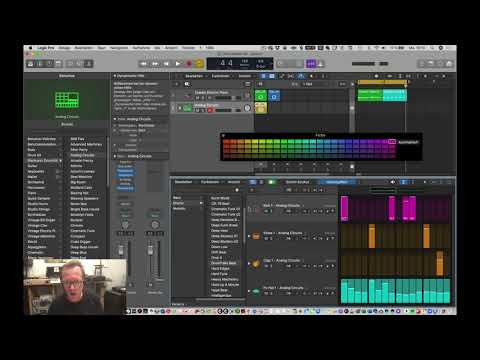The image size is (480, 360).
Task: Open the Funktionen menu in the Step Sequencer
Action: pos(210,182)
